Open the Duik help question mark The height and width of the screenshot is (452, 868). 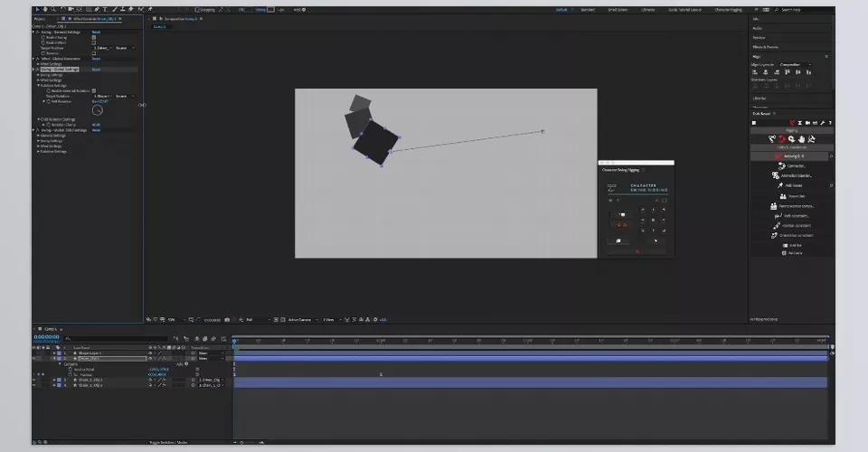pos(830,123)
